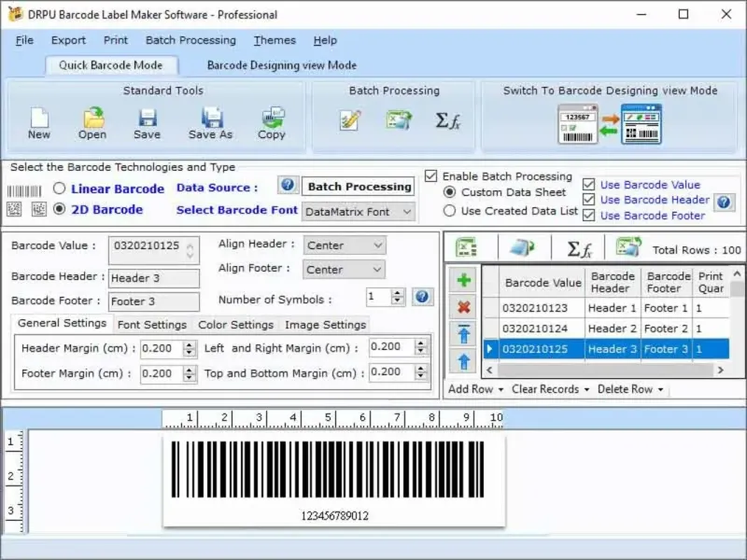
Task: Click the green plus add row icon
Action: coord(463,281)
